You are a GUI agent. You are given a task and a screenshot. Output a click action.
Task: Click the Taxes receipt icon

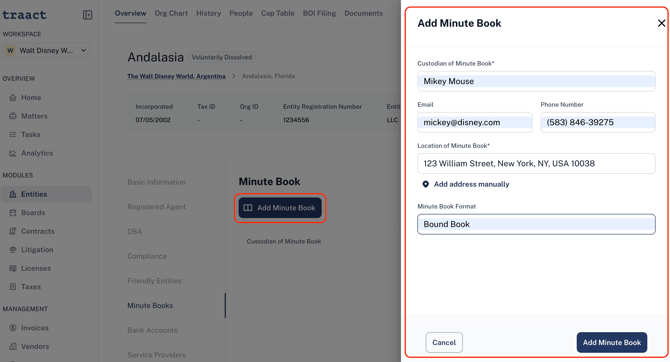point(13,287)
